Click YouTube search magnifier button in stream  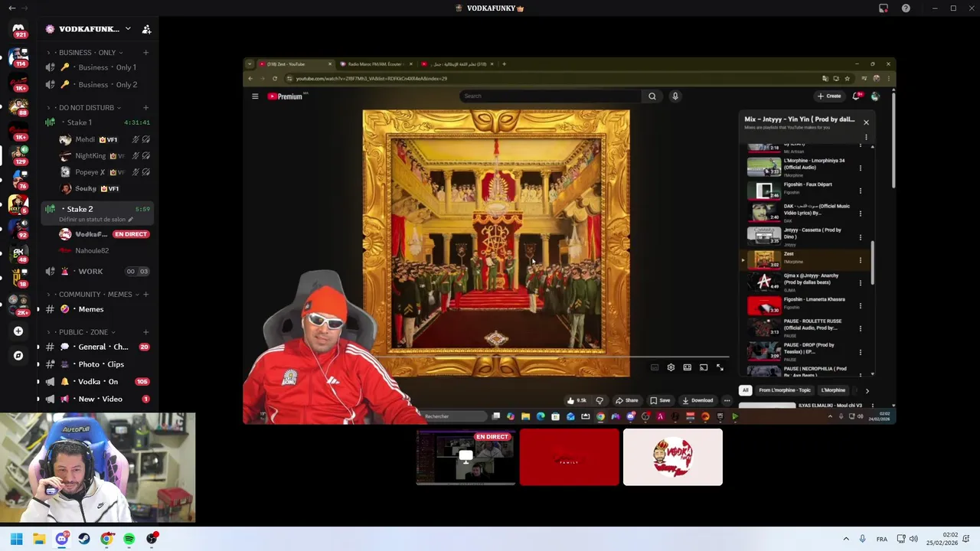tap(652, 96)
